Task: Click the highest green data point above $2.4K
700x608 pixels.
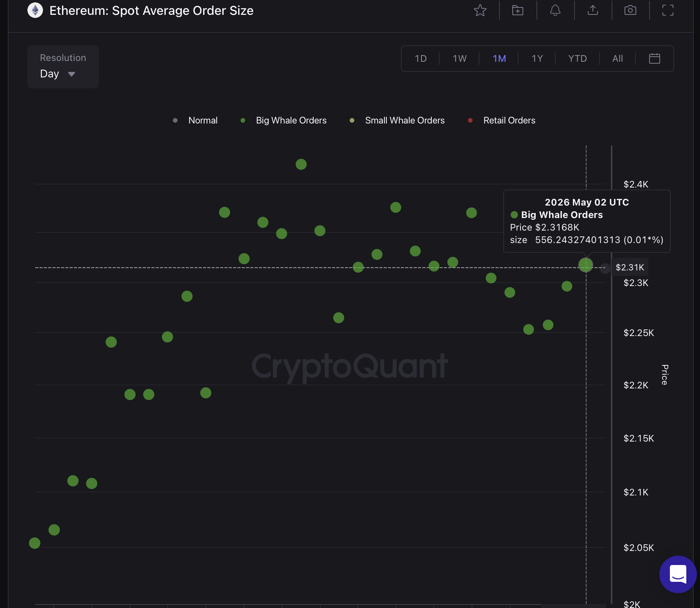Action: coord(301,164)
